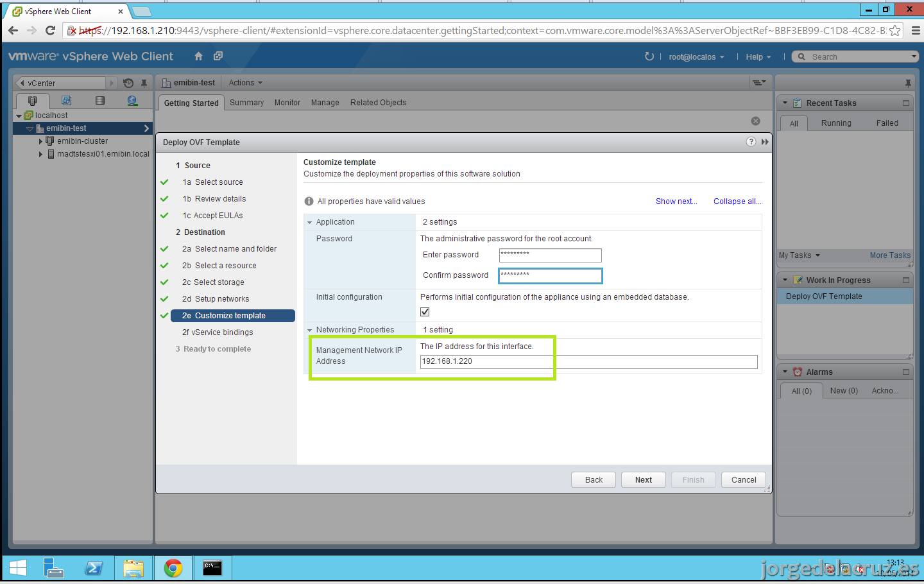Image resolution: width=924 pixels, height=584 pixels.
Task: Click the browser back arrow
Action: pos(13,30)
